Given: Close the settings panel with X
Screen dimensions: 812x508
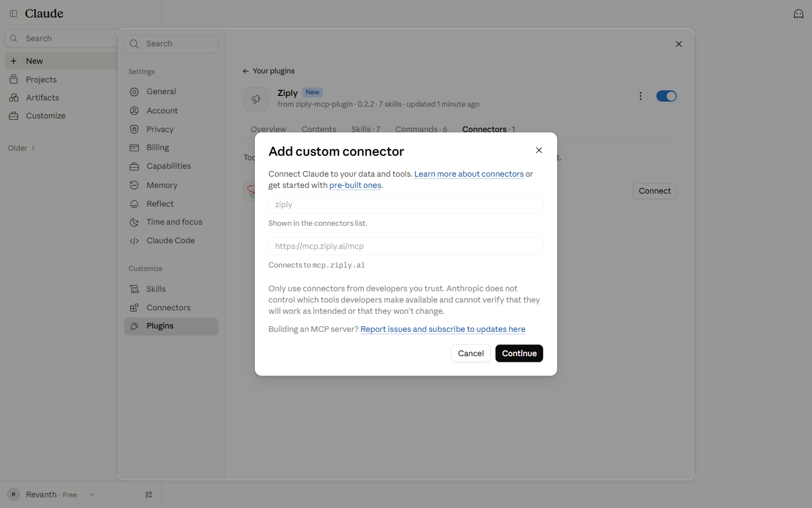Looking at the screenshot, I should (679, 44).
